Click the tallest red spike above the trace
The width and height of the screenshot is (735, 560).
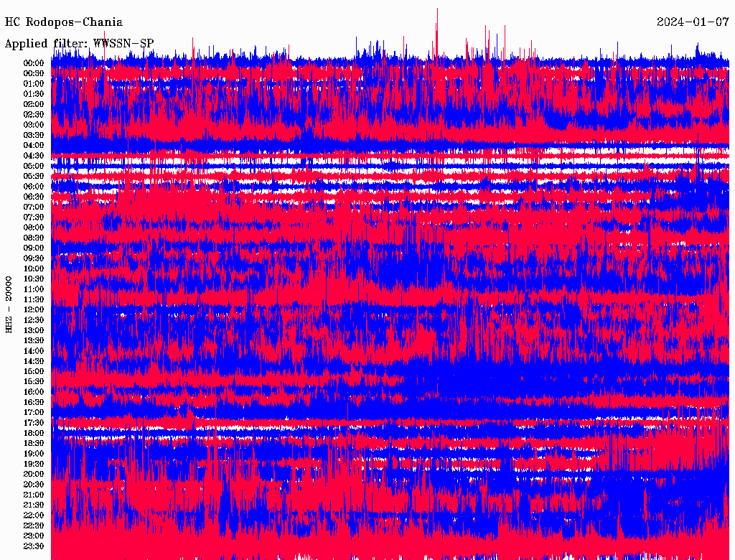437,33
